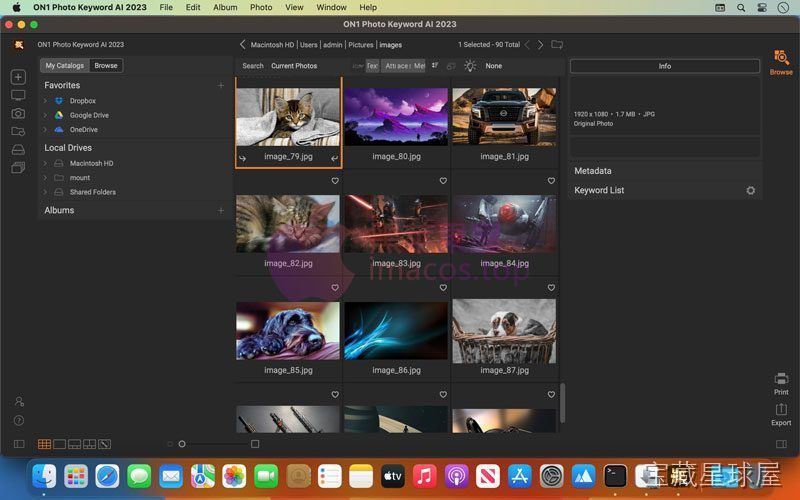Favorite image_86.jpg with its heart icon
The image size is (800, 500).
[x=443, y=288]
